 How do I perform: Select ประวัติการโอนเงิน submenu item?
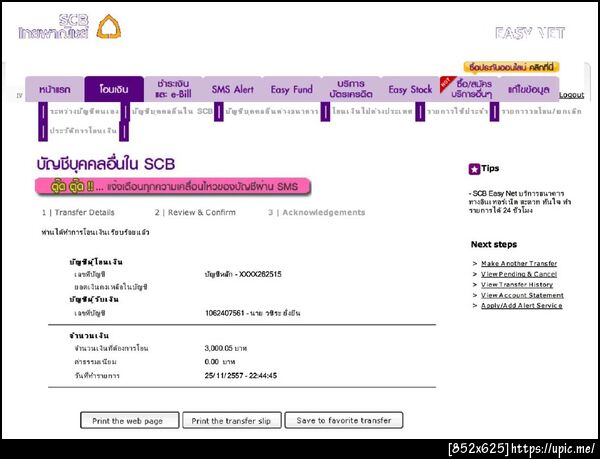point(83,131)
